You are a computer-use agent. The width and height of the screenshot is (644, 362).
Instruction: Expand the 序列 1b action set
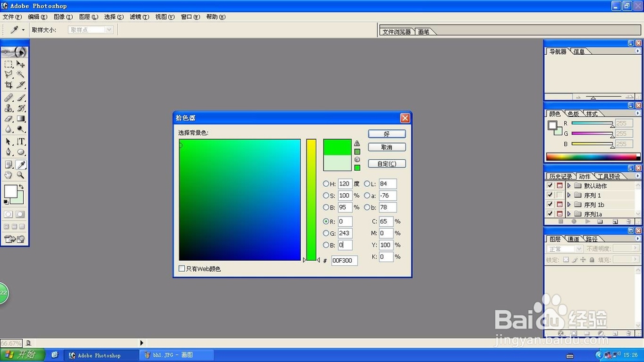point(569,204)
